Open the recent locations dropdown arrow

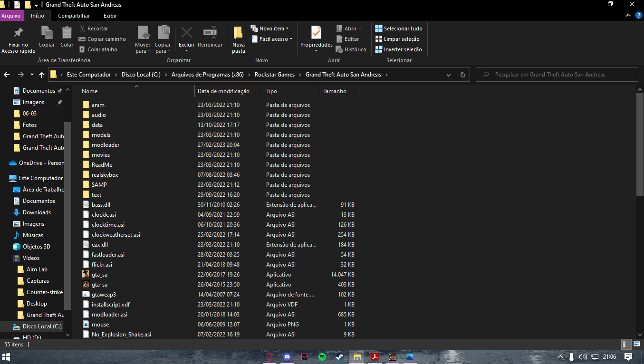click(x=32, y=75)
